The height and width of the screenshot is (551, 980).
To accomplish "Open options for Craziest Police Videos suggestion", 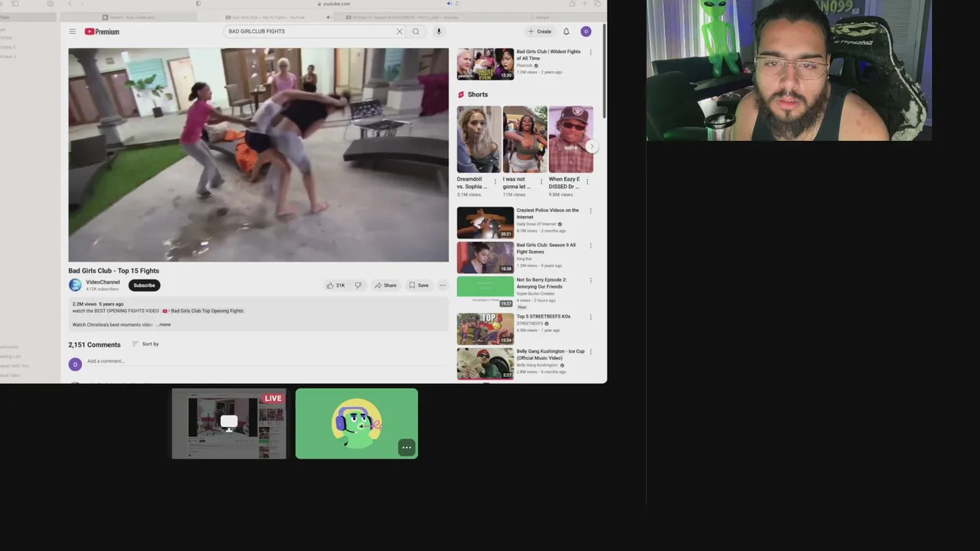I will (x=590, y=211).
